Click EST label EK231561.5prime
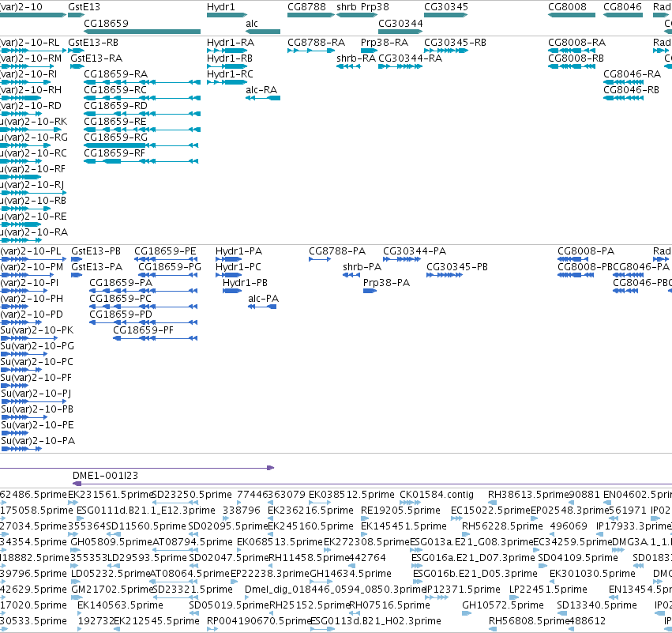Screen dimensions: 672x633 (x=111, y=495)
